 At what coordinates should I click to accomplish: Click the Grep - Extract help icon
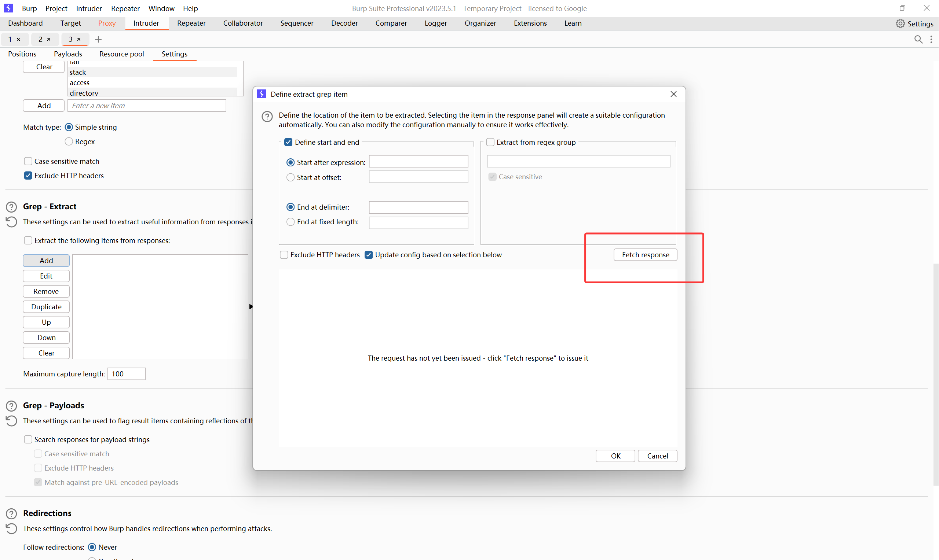[11, 207]
